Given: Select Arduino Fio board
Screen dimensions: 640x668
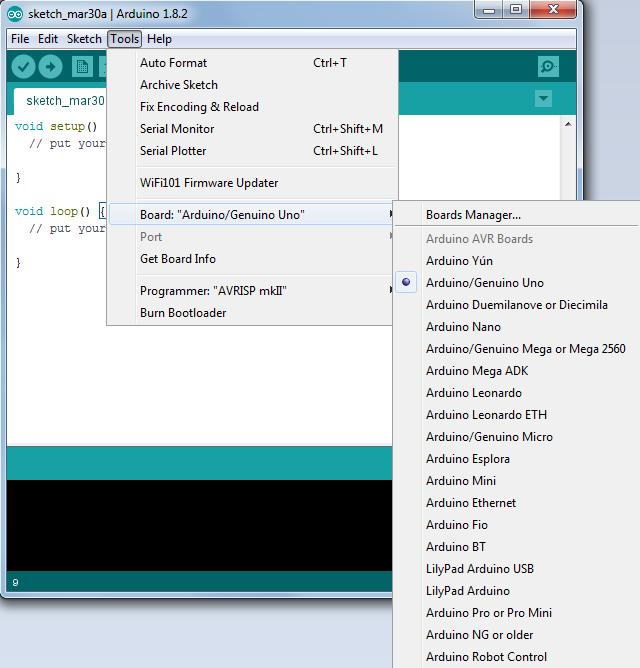Looking at the screenshot, I should (517, 525).
